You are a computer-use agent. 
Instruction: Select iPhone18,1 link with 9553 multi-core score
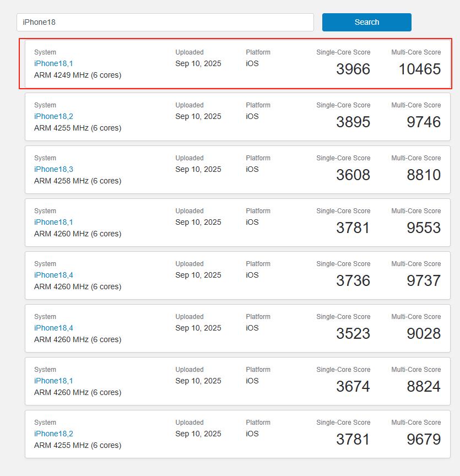coord(53,222)
